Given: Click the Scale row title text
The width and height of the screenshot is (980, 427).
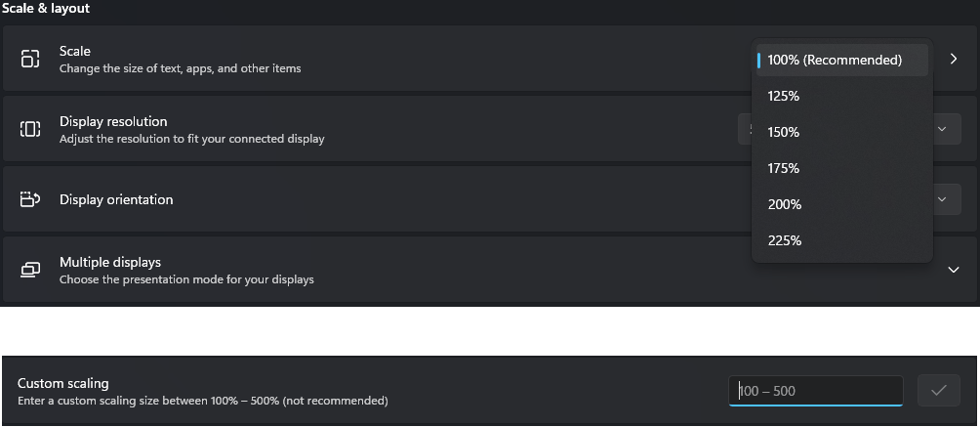Looking at the screenshot, I should 75,51.
